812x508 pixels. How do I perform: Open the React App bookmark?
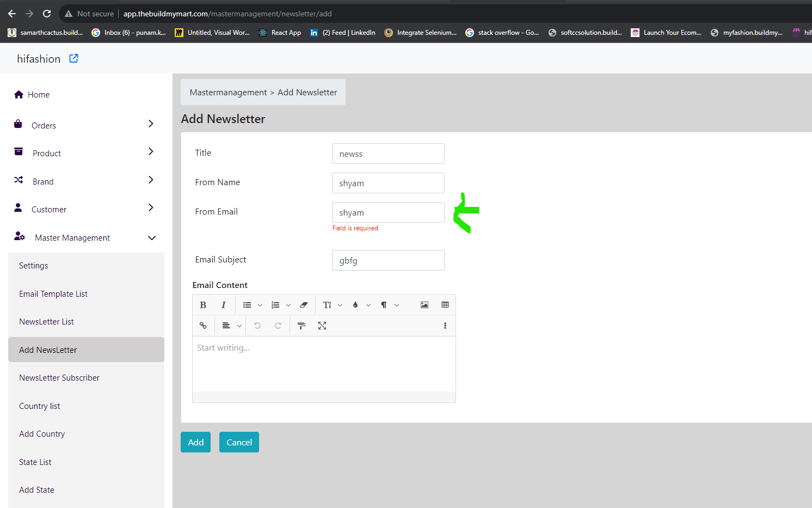point(280,33)
